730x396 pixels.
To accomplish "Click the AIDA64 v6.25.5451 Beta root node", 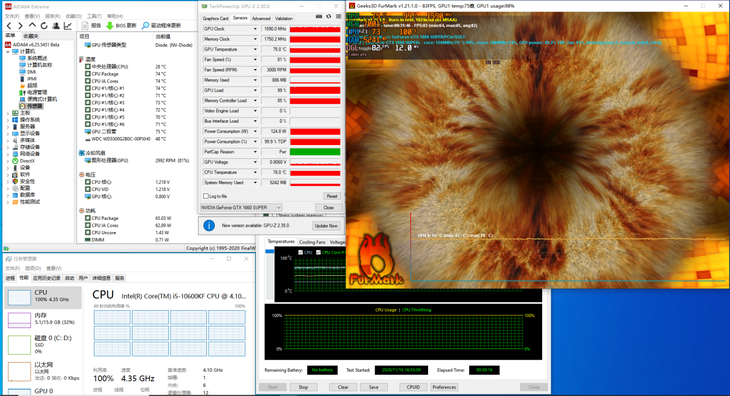I will (32, 45).
